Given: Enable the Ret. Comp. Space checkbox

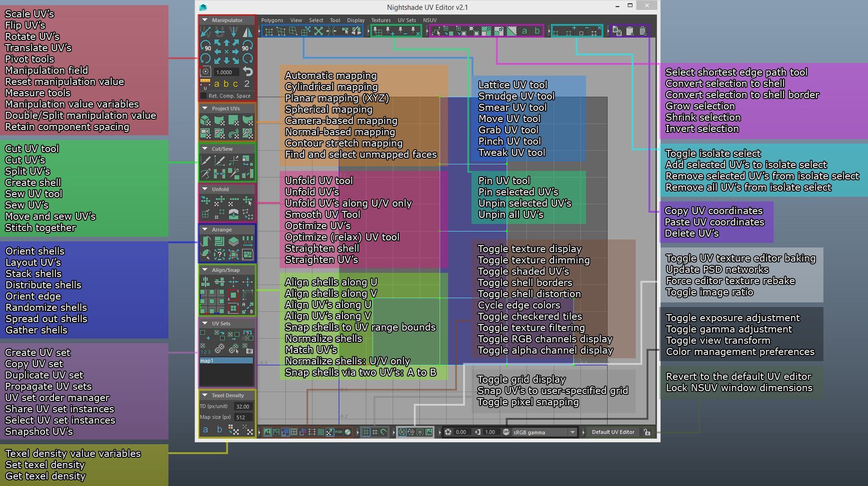Looking at the screenshot, I should (204, 96).
